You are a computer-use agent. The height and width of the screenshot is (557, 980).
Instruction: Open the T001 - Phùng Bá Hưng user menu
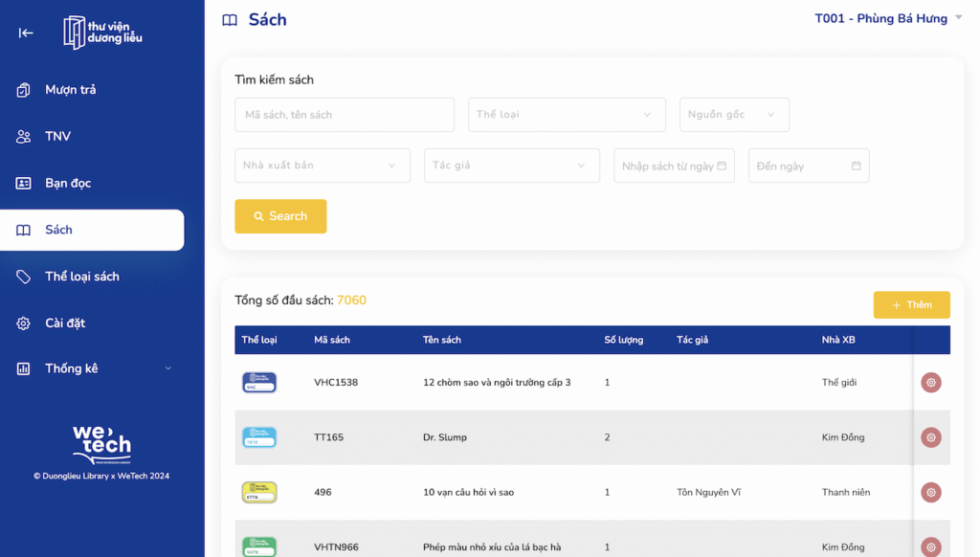(x=887, y=19)
